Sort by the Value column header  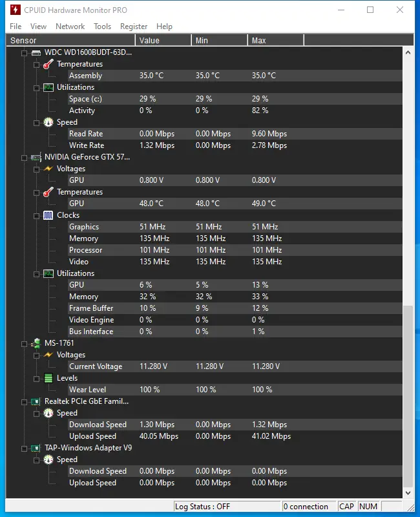coord(163,40)
